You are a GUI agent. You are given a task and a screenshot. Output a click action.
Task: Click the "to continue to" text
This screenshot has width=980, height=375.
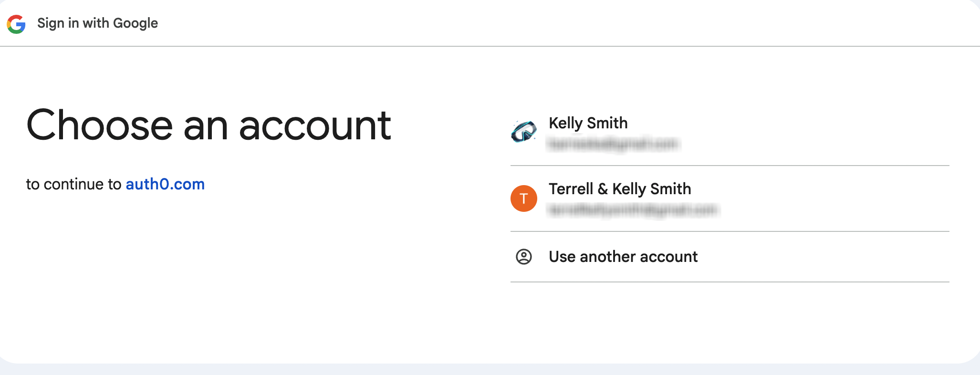coord(73,184)
